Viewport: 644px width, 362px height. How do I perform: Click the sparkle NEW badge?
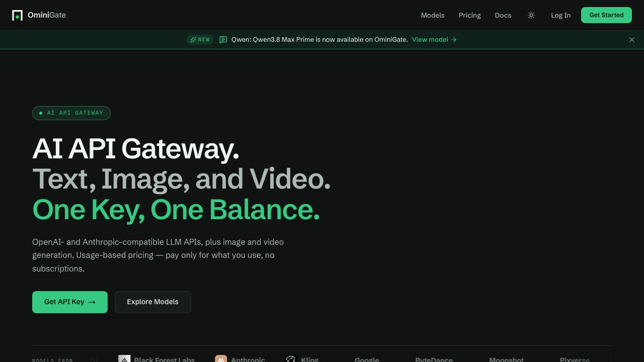click(x=200, y=40)
